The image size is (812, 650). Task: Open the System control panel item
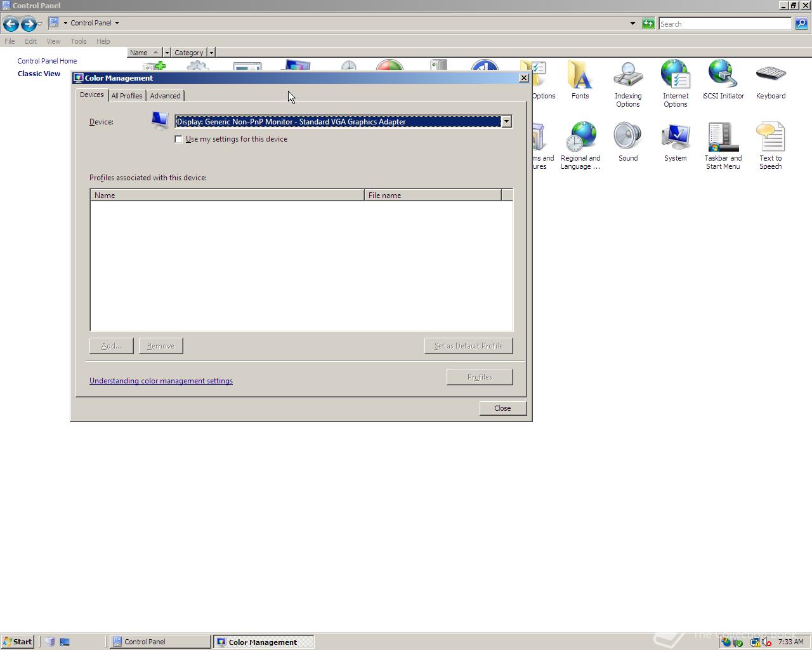click(x=676, y=142)
